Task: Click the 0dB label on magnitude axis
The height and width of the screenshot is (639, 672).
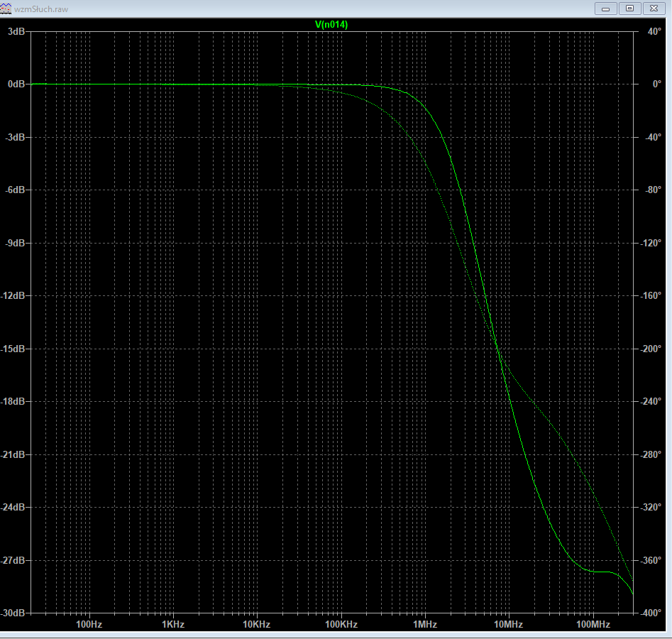Action: pyautogui.click(x=16, y=84)
